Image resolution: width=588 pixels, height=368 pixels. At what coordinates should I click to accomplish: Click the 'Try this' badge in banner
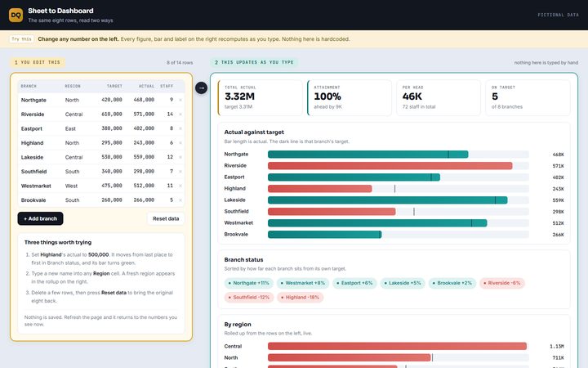coord(22,39)
